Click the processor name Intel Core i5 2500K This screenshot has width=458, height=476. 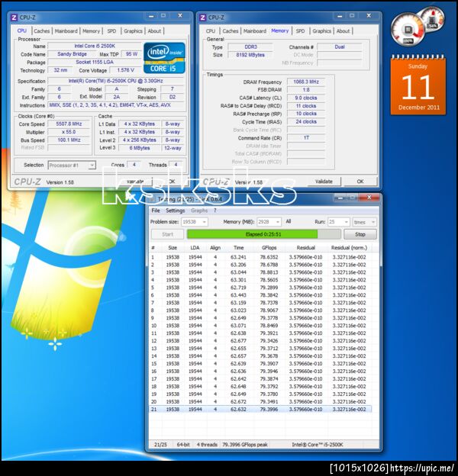coord(95,46)
